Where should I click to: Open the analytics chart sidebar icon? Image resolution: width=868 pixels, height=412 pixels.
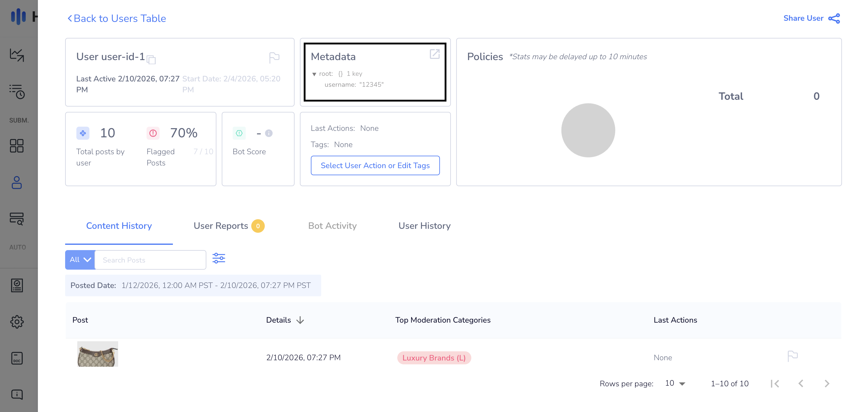[x=17, y=55]
